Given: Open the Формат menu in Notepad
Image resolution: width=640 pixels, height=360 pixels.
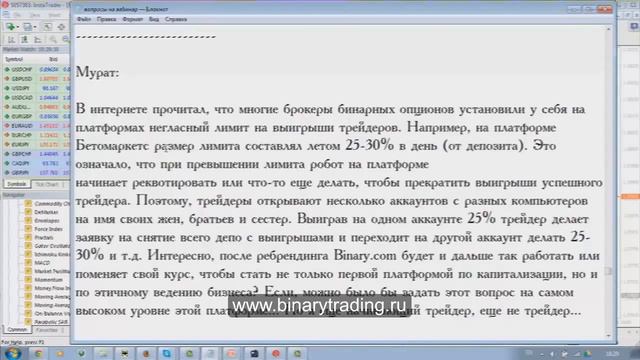Looking at the screenshot, I should [132, 19].
